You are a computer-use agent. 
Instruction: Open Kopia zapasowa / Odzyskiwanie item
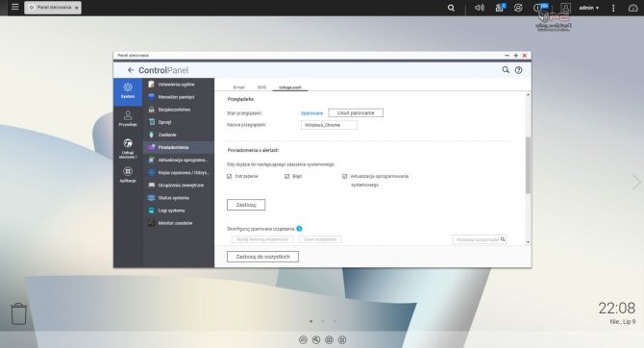click(179, 173)
